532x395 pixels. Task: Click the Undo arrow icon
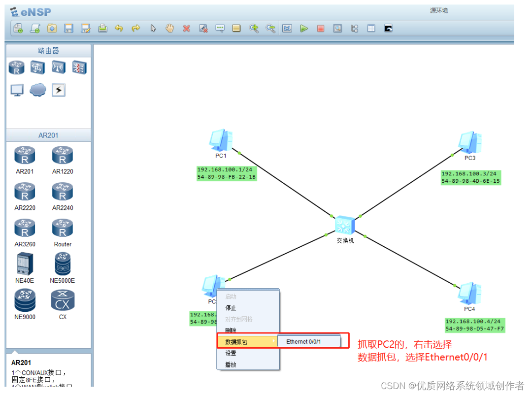pos(119,28)
